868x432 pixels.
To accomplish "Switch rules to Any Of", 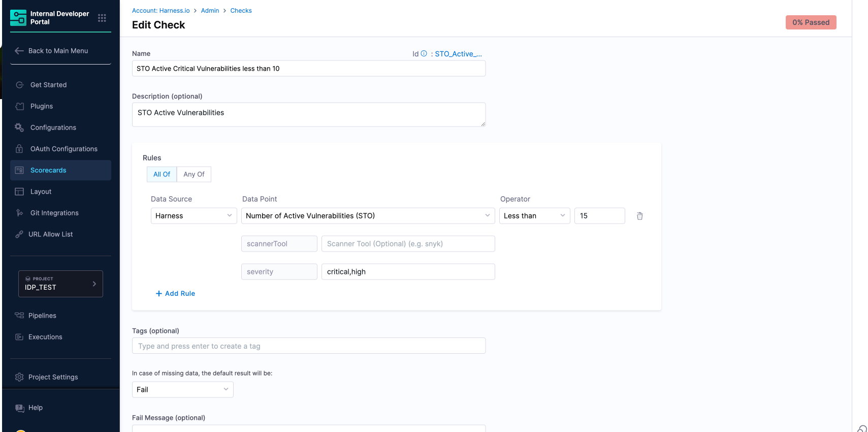I will 194,174.
